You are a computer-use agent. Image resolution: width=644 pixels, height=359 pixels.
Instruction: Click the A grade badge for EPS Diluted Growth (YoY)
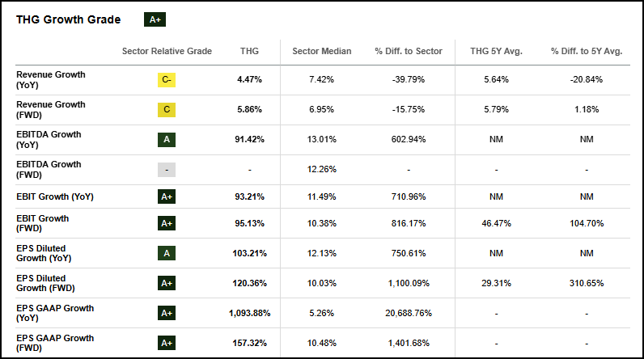pyautogui.click(x=167, y=253)
